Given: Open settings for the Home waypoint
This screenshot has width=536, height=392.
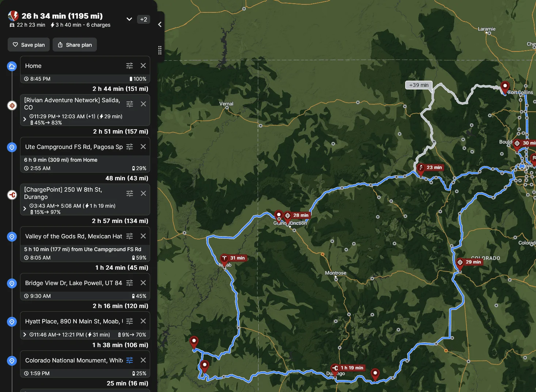Looking at the screenshot, I should pyautogui.click(x=130, y=66).
